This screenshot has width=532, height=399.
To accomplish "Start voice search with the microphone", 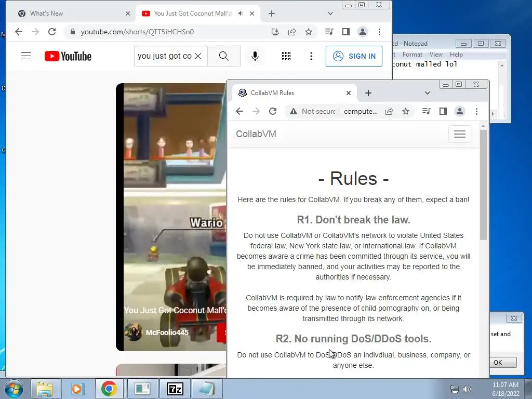I will [x=255, y=56].
